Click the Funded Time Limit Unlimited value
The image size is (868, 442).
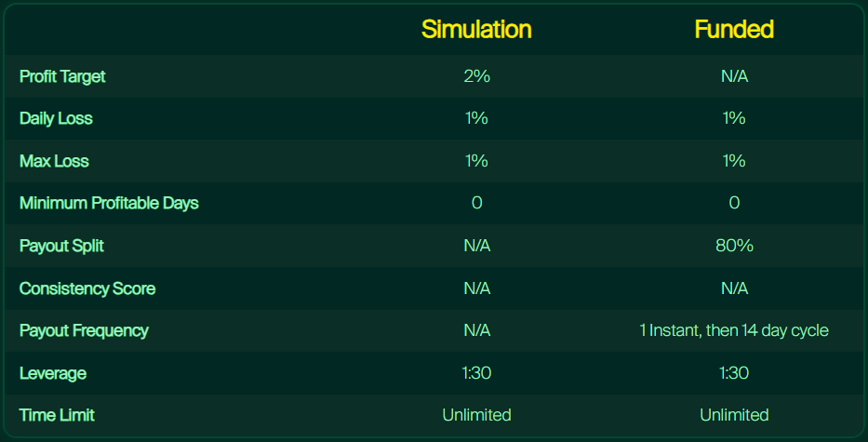tap(734, 415)
